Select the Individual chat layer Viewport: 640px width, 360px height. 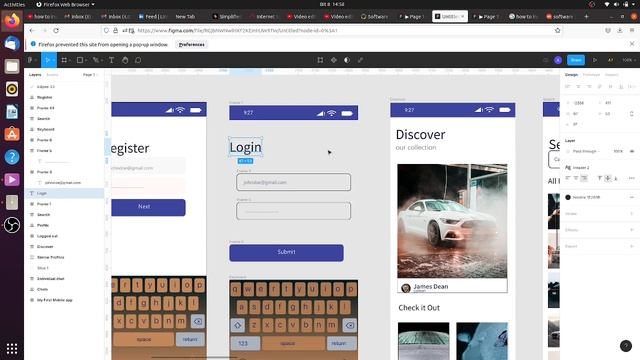tap(51, 278)
